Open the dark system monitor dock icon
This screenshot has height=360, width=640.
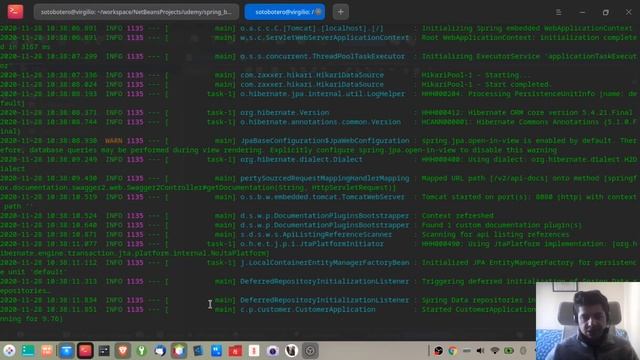[x=104, y=351]
